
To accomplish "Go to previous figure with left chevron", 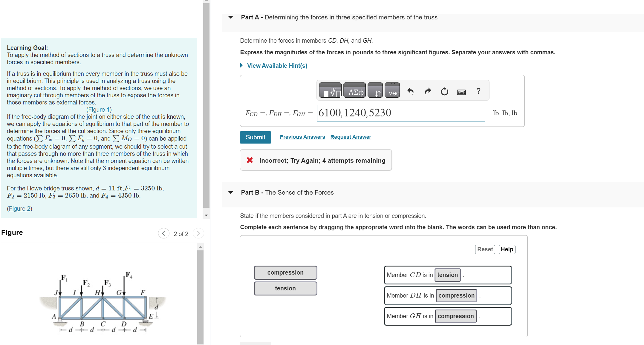I will click(163, 233).
